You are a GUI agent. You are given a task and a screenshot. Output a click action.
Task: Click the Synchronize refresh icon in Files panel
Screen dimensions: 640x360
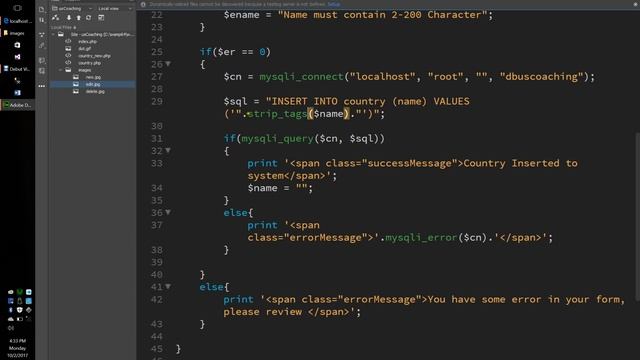tap(89, 18)
